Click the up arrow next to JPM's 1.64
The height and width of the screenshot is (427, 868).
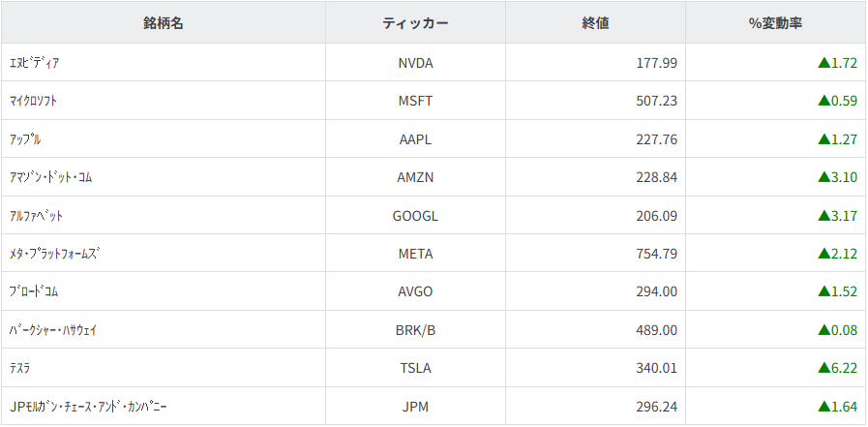coord(823,407)
